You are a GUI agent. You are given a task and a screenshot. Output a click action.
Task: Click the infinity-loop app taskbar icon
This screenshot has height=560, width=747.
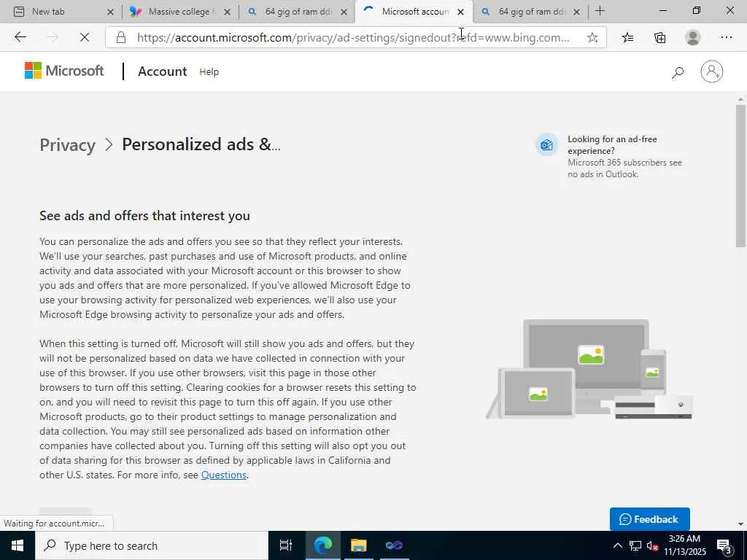pyautogui.click(x=394, y=545)
